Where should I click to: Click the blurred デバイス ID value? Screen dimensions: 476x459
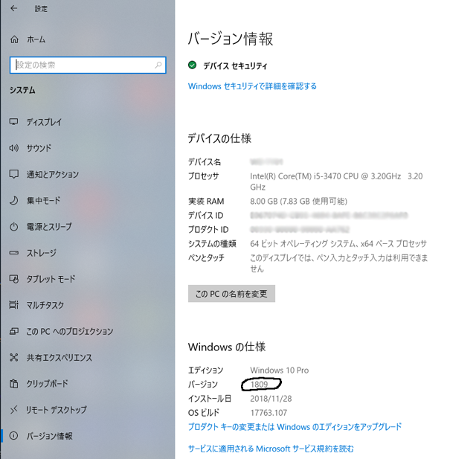point(329,216)
